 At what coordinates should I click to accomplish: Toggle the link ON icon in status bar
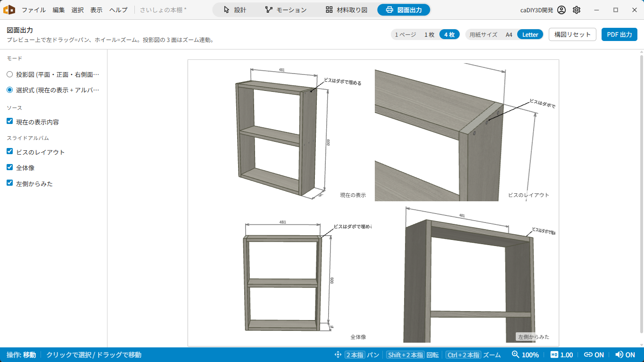pyautogui.click(x=588, y=355)
